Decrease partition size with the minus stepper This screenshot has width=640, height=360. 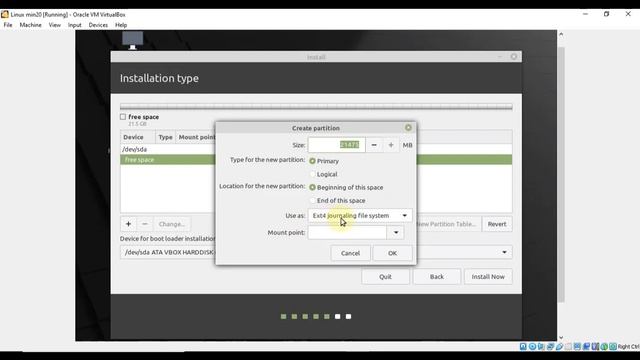pos(374,145)
